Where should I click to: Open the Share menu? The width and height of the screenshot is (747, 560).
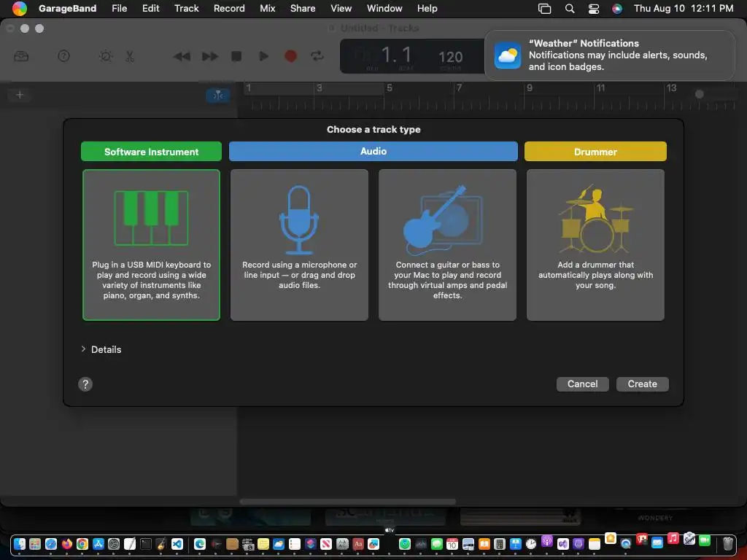(x=303, y=9)
